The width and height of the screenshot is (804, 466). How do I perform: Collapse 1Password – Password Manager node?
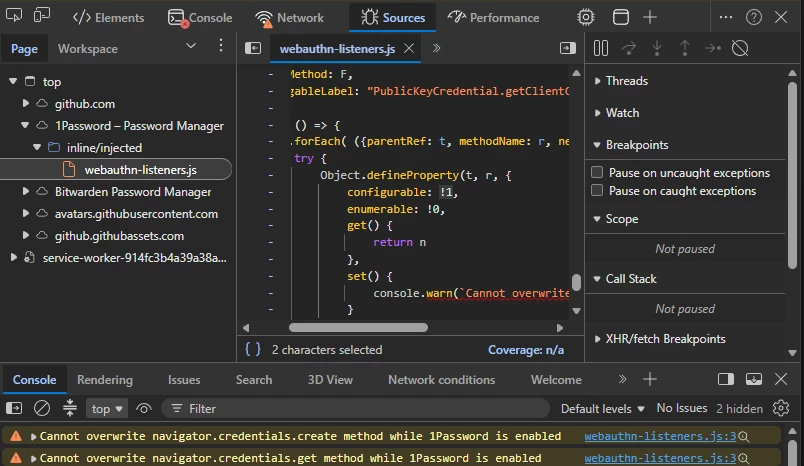[x=25, y=125]
